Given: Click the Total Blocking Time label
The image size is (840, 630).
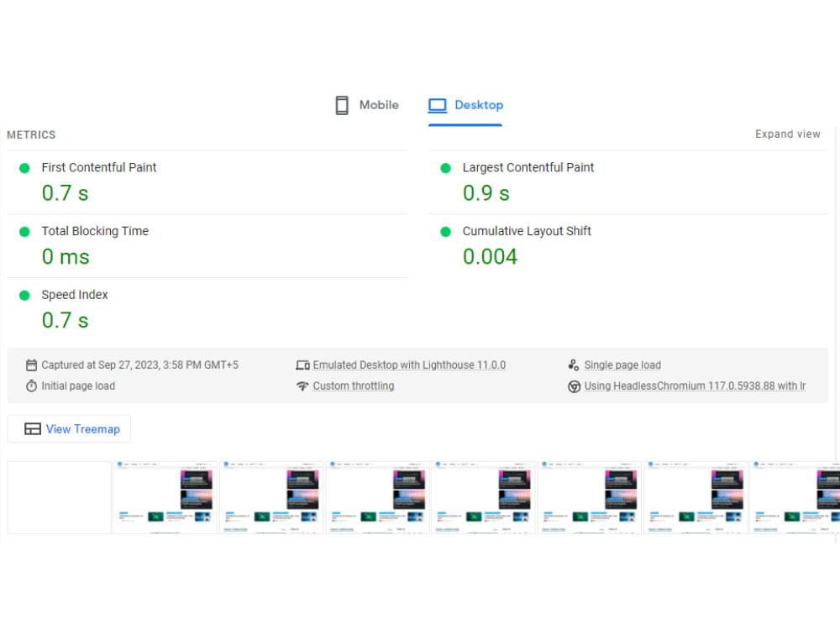Looking at the screenshot, I should click(96, 231).
